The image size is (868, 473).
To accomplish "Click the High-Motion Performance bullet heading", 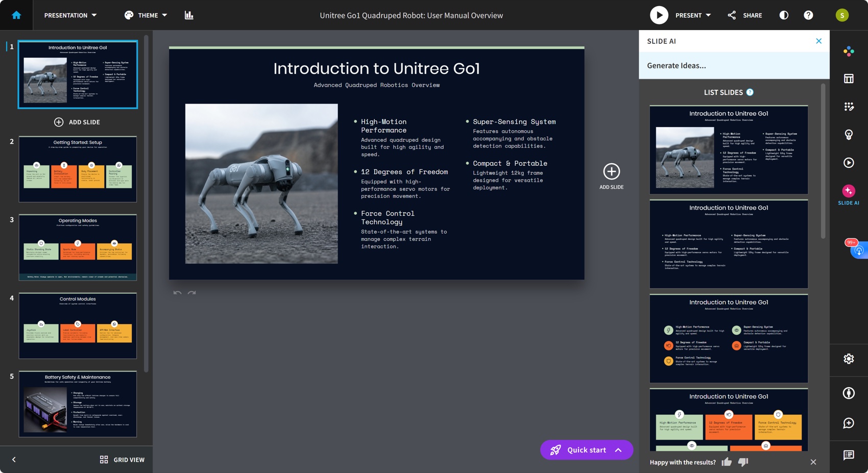I will (x=384, y=126).
